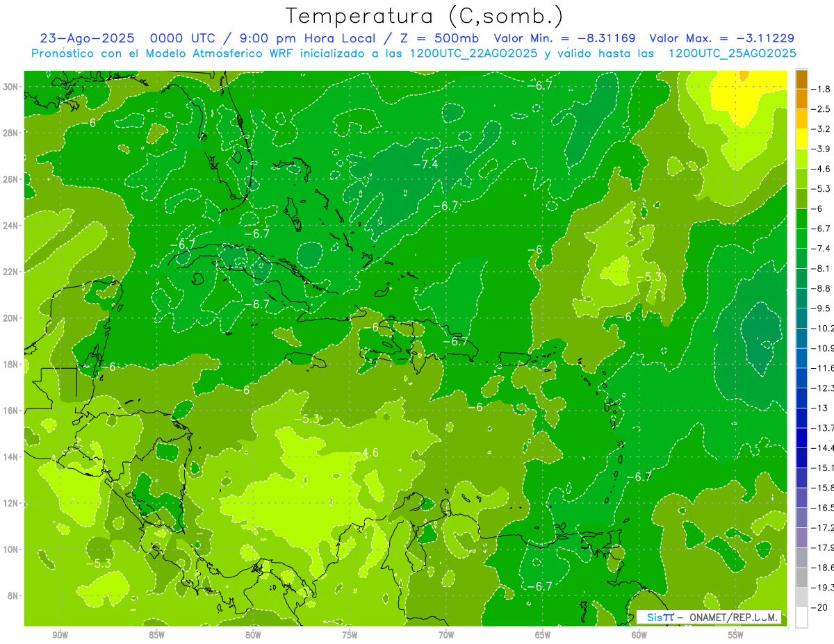Click the "28N" latitude label
Viewport: 834px width, 644px height.
11,133
